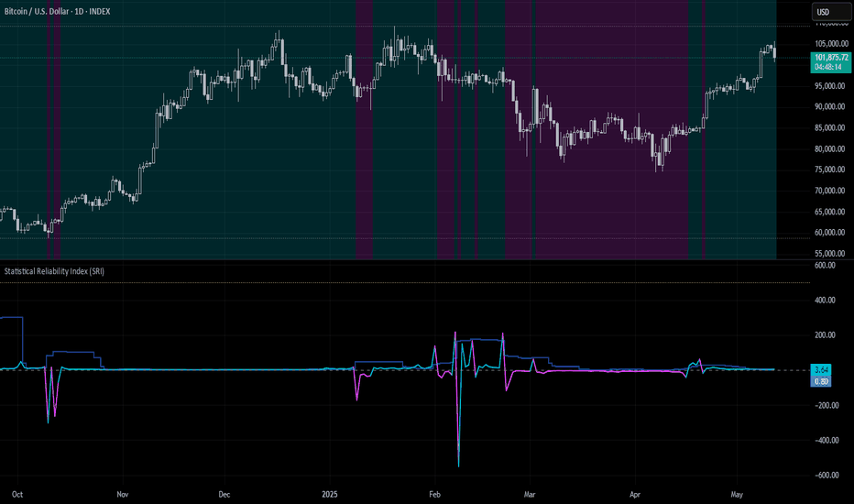Click the 70,000.00 price axis label
The image size is (854, 504).
pos(830,191)
